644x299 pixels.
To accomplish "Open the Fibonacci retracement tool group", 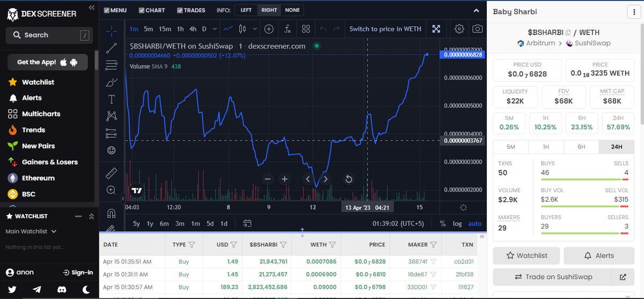I will point(112,65).
